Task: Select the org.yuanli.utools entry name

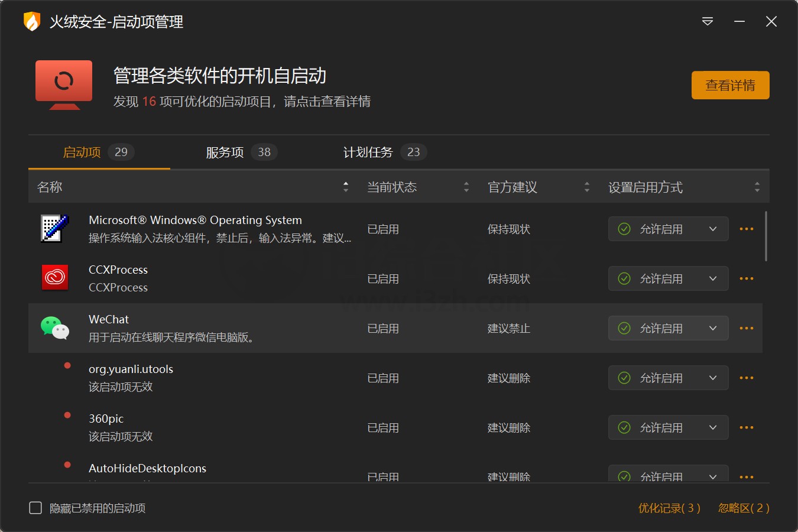Action: tap(131, 369)
